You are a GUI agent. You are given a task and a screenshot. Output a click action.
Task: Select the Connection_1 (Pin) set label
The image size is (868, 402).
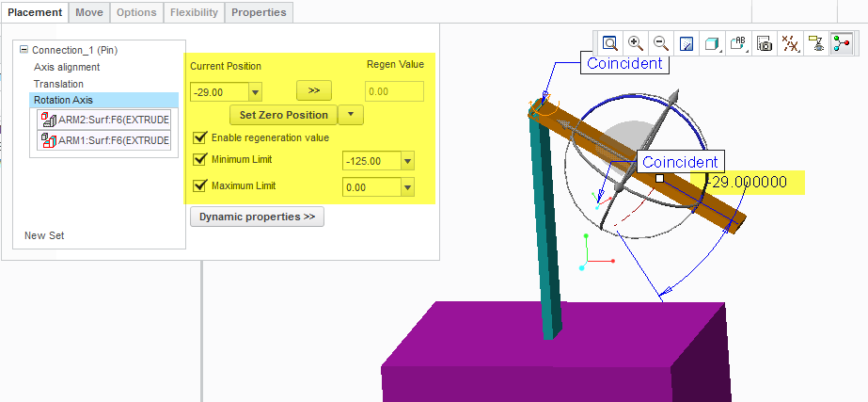pos(74,50)
